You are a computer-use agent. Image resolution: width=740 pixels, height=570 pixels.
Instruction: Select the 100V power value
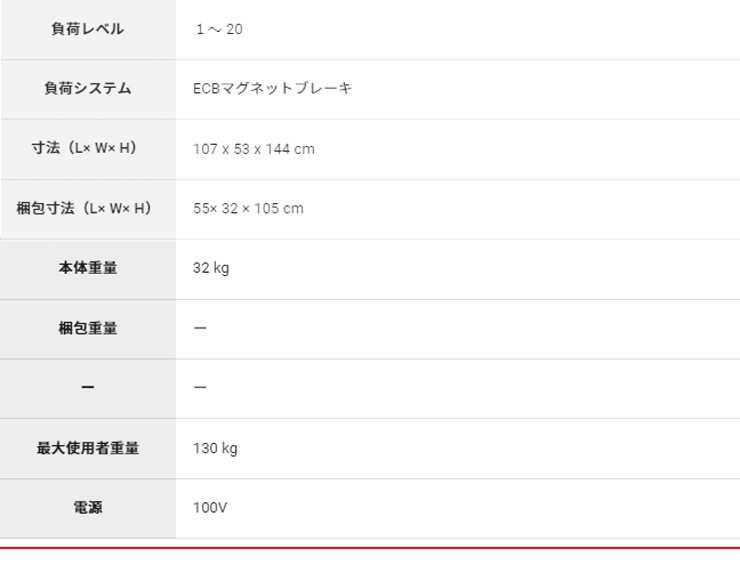click(210, 508)
